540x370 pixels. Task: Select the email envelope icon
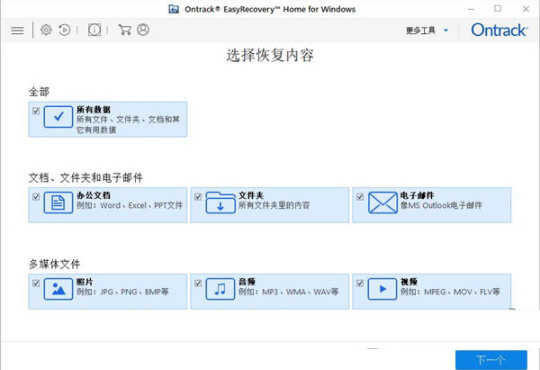tap(382, 203)
